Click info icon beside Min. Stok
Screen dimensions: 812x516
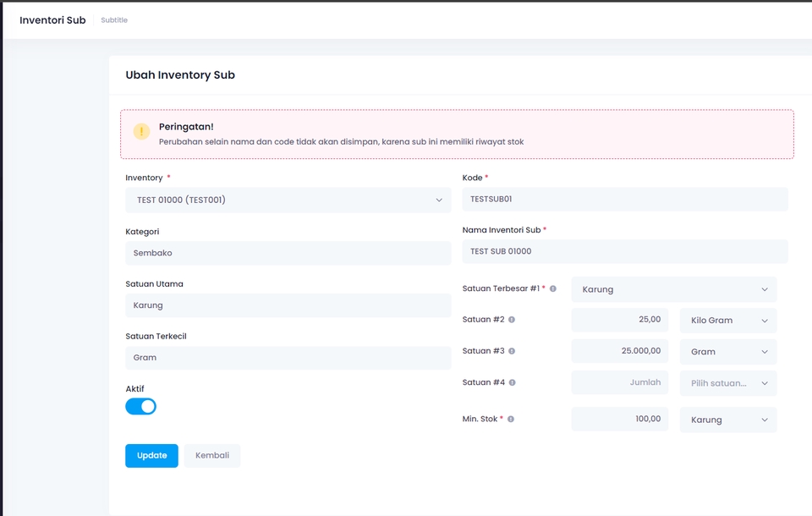(511, 419)
